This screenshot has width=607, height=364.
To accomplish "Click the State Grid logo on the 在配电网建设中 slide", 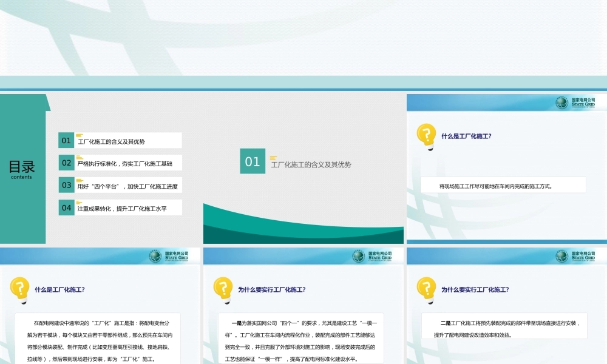I will coord(169,256).
